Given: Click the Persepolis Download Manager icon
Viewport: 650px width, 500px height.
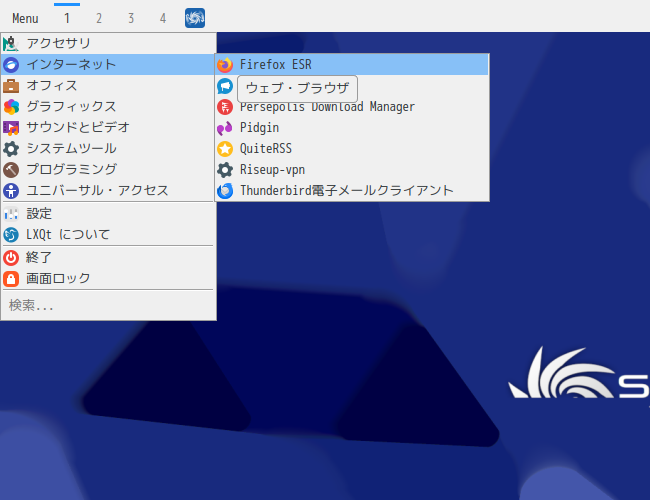Looking at the screenshot, I should (x=225, y=107).
